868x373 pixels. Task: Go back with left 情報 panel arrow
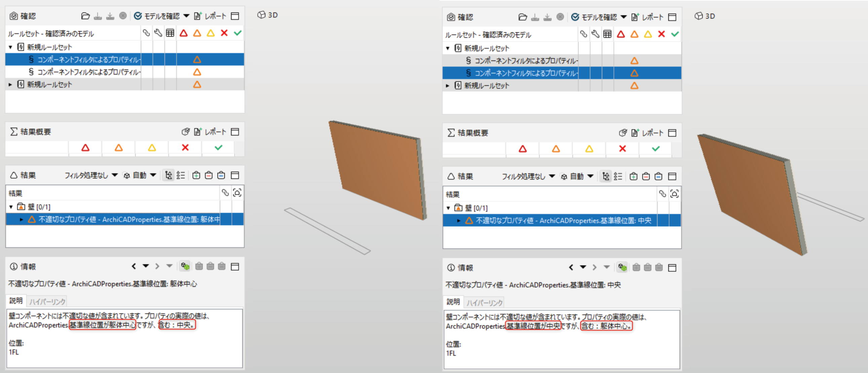coord(134,266)
